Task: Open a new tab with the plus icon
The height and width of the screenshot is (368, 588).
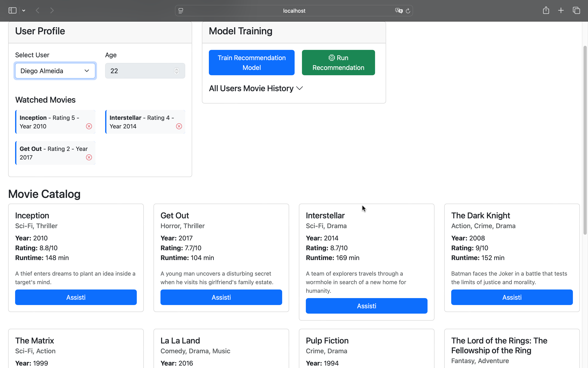Action: point(561,10)
